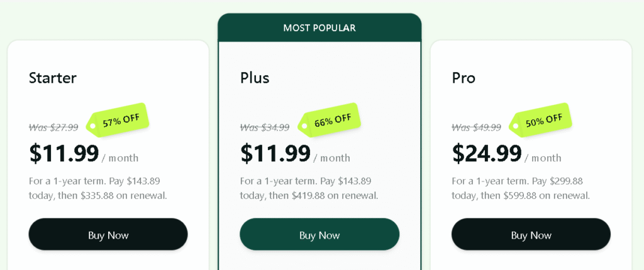Select the MOST POPULAR banner
644x270 pixels.
point(319,28)
